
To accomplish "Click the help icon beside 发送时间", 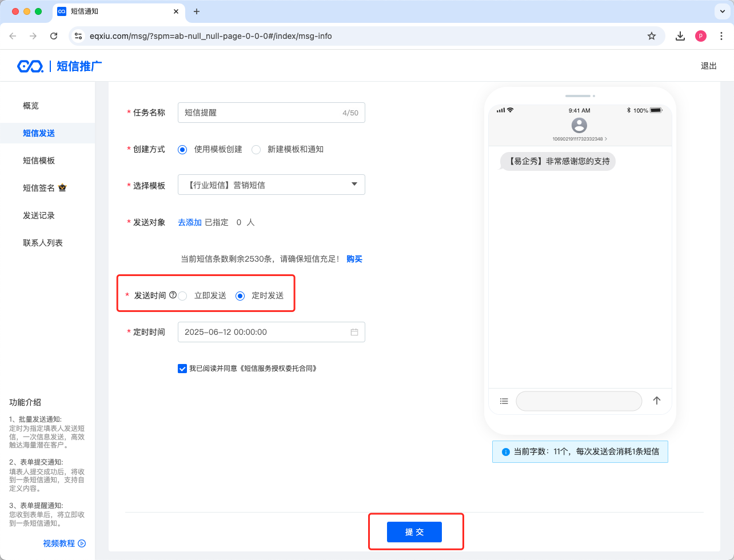I will (173, 295).
